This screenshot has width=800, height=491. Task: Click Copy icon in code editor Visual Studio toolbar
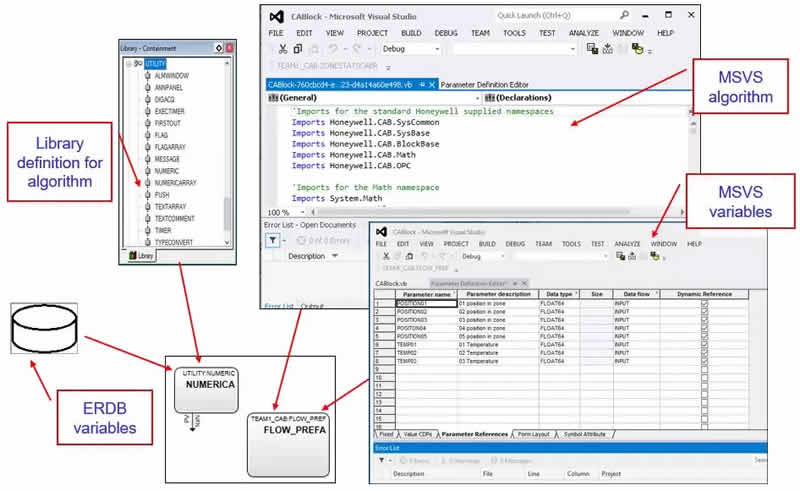[x=298, y=49]
